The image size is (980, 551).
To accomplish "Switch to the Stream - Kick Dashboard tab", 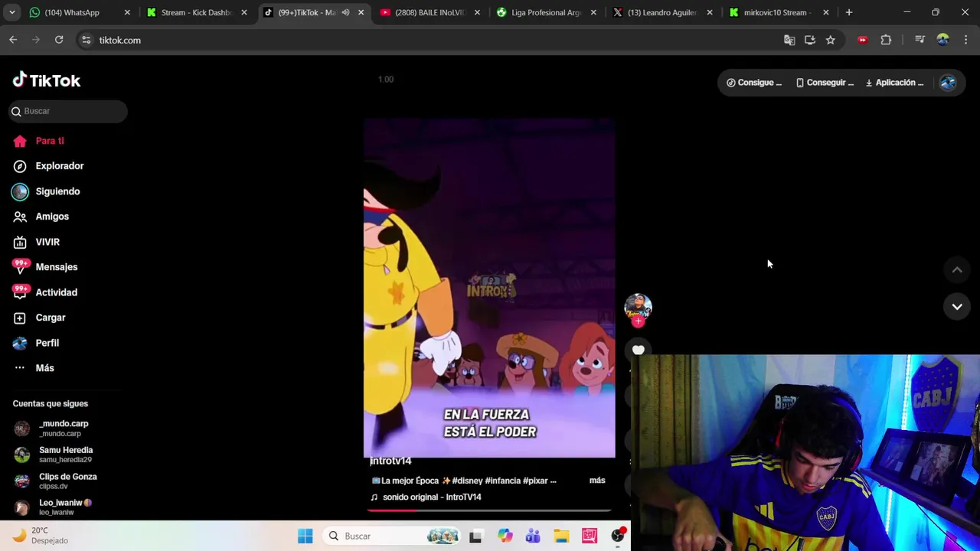I will (x=197, y=12).
